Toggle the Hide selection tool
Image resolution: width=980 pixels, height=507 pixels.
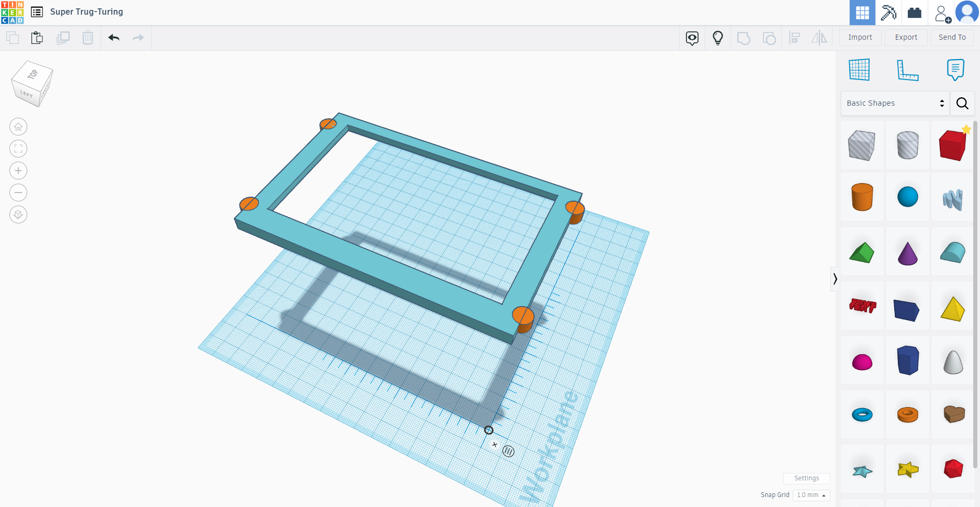(692, 38)
